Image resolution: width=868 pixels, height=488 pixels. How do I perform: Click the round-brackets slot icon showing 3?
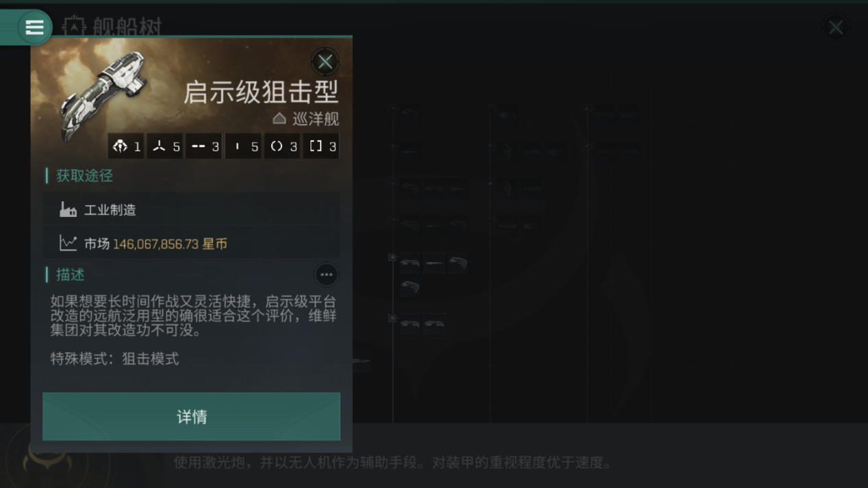coord(277,146)
